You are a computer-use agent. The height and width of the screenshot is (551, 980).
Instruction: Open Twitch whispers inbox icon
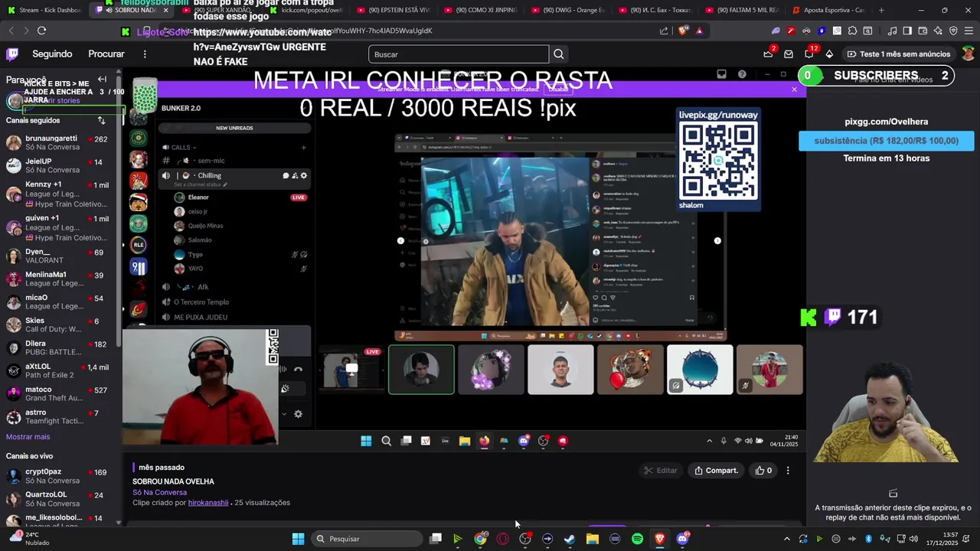tap(789, 54)
